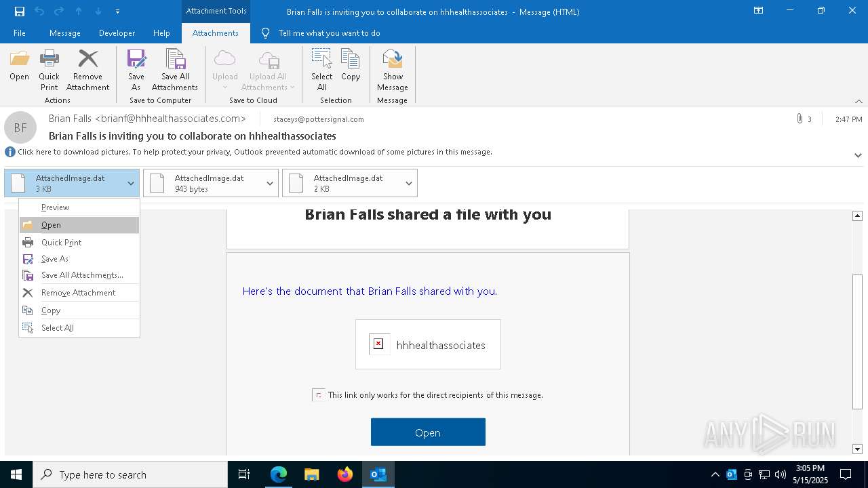Open Customize Quick Access Toolbar dropdown

tap(117, 12)
